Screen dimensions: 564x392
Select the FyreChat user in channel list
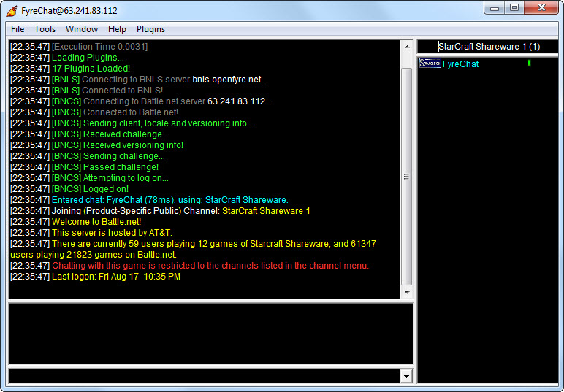[460, 64]
